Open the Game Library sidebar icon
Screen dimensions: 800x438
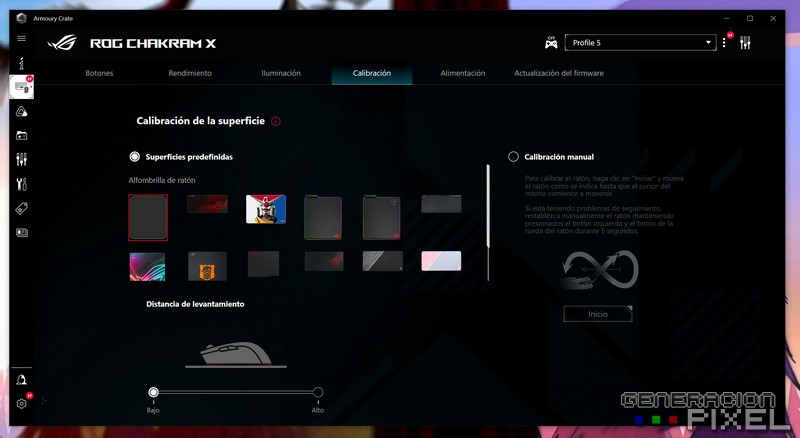coord(21,135)
